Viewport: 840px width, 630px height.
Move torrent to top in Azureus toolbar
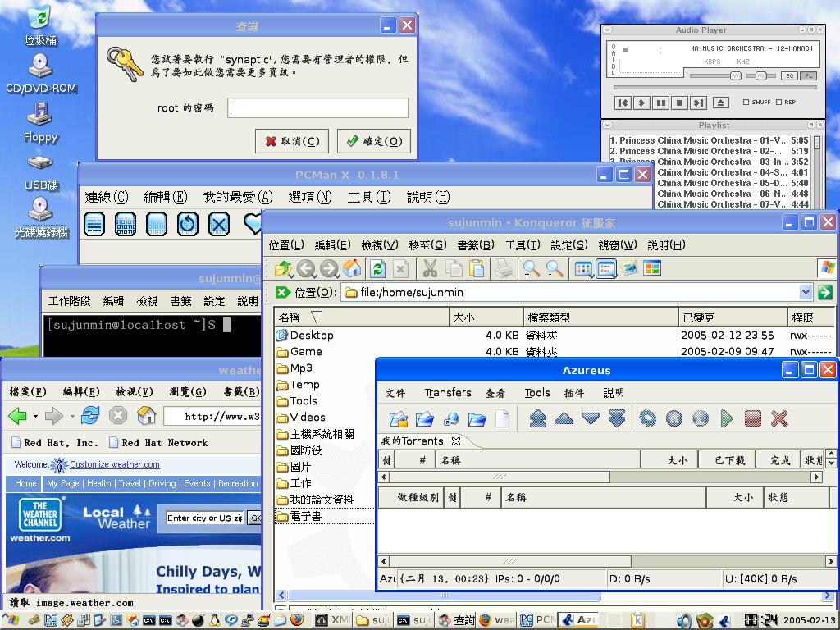click(x=538, y=418)
